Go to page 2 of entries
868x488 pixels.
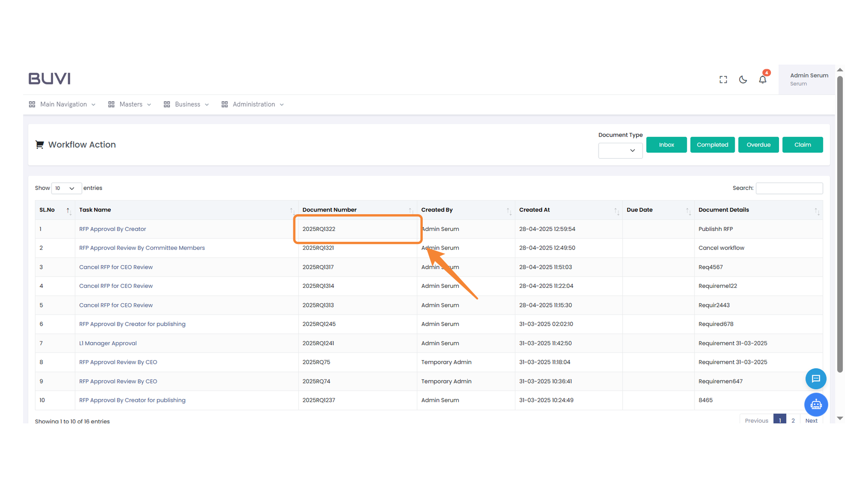click(x=793, y=420)
